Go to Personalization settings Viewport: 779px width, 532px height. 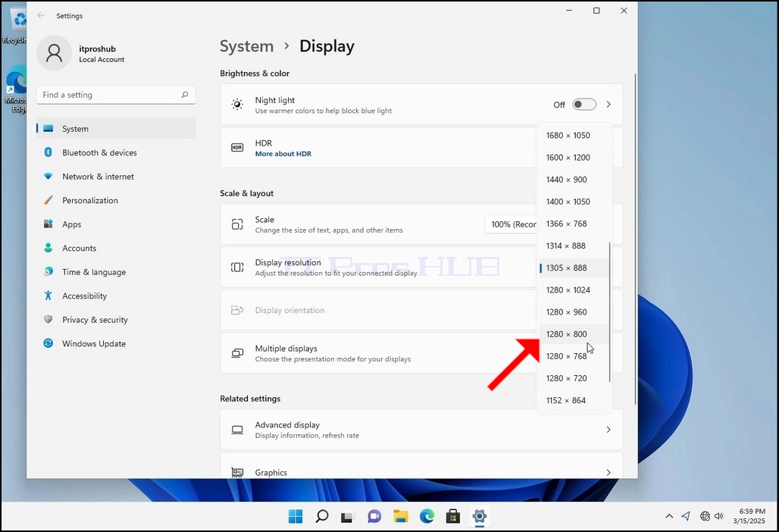116,200
